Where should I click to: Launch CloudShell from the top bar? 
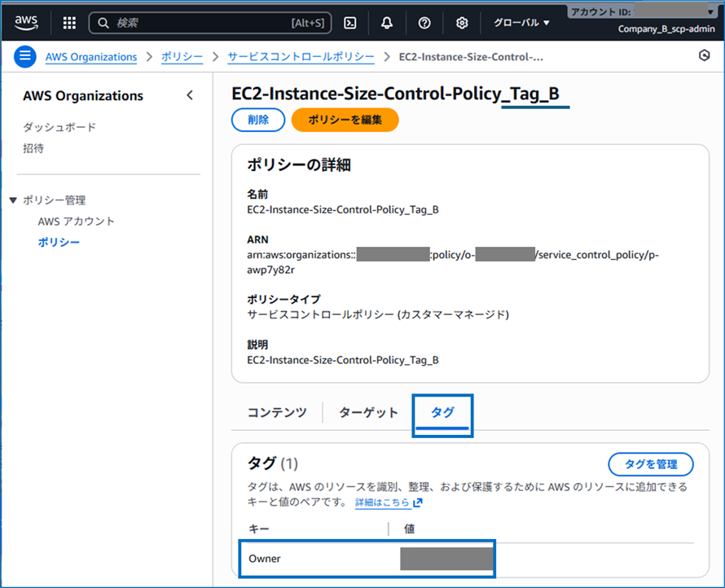350,22
